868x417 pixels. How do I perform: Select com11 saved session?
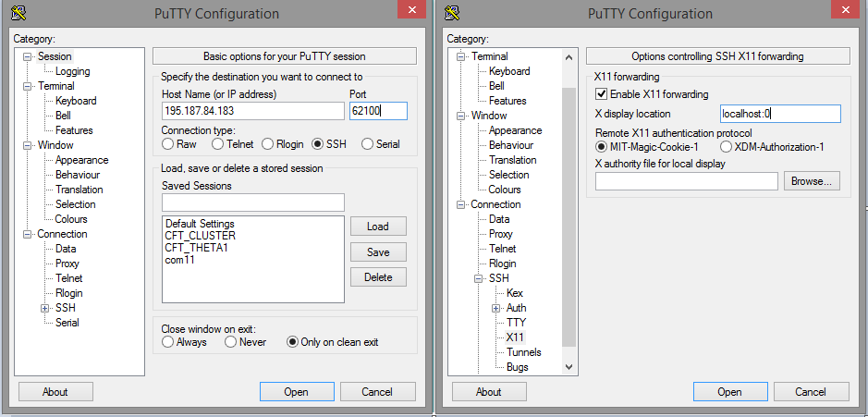point(180,259)
